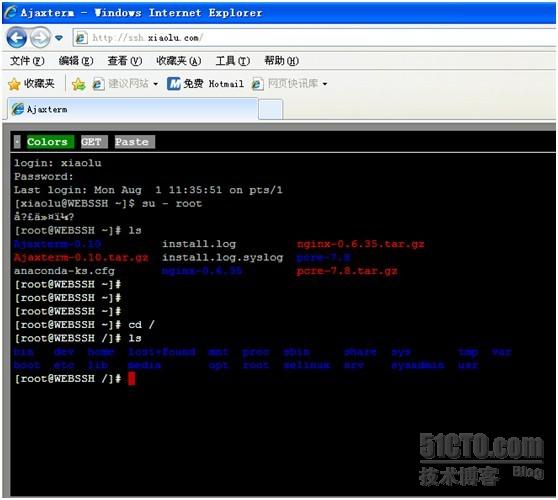
Task: Click the 'login: xiaolu' line
Action: click(58, 163)
